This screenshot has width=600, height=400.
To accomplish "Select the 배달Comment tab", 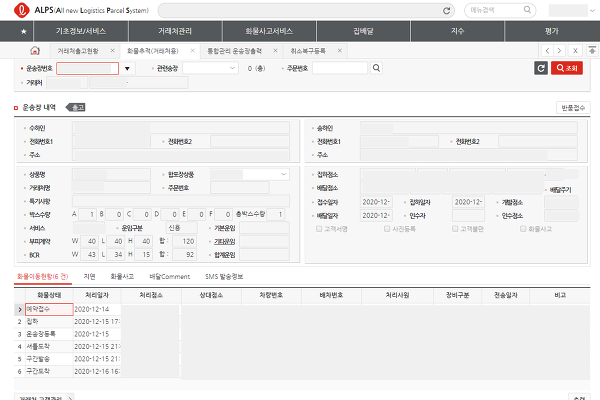I will point(170,277).
